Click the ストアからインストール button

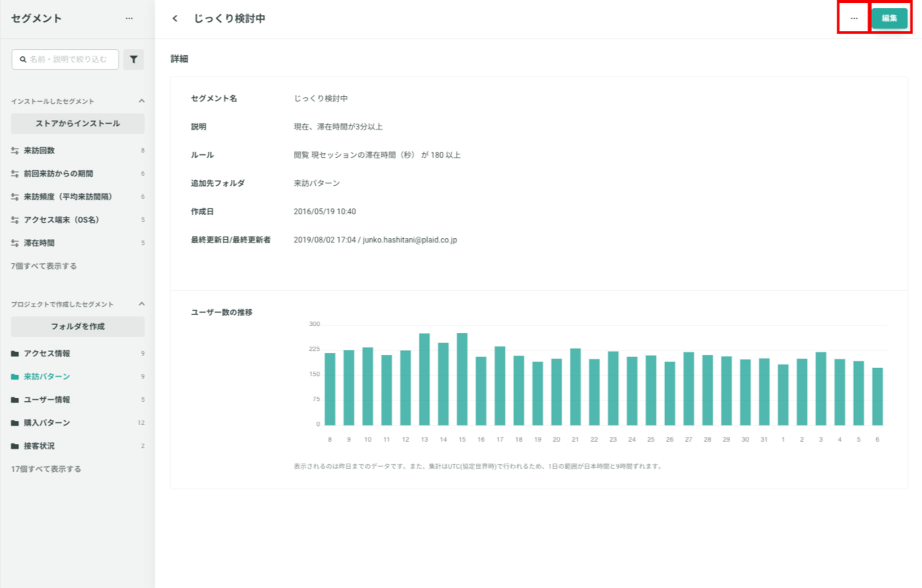coord(77,123)
